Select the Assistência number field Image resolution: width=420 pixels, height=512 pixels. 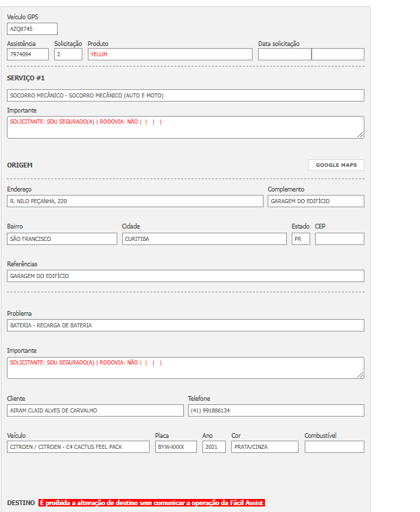(x=28, y=54)
